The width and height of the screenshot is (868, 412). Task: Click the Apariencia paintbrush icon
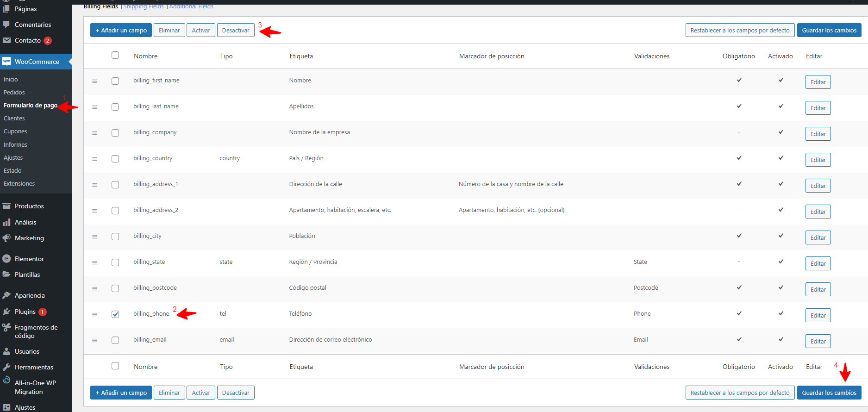pos(6,295)
